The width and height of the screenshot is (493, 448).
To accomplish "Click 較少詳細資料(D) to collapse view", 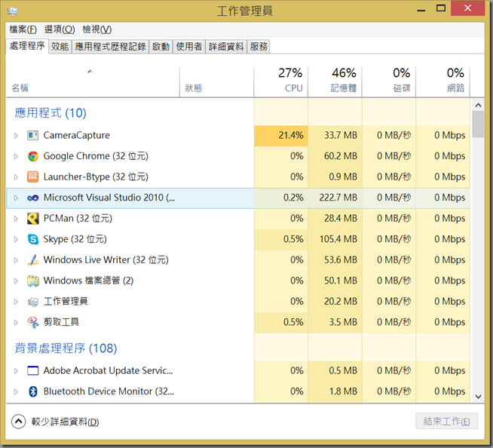I will 55,422.
